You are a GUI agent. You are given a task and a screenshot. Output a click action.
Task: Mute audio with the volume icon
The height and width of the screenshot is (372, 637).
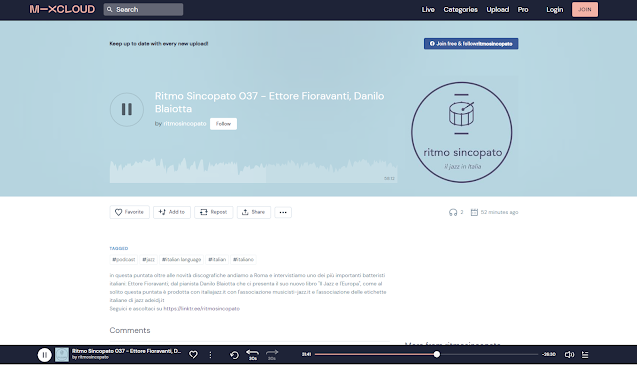point(569,355)
